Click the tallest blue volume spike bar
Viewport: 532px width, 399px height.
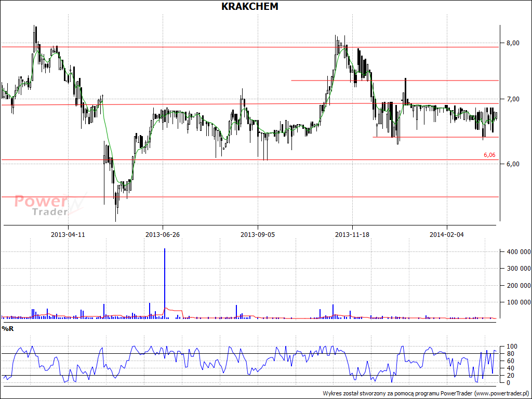click(165, 284)
